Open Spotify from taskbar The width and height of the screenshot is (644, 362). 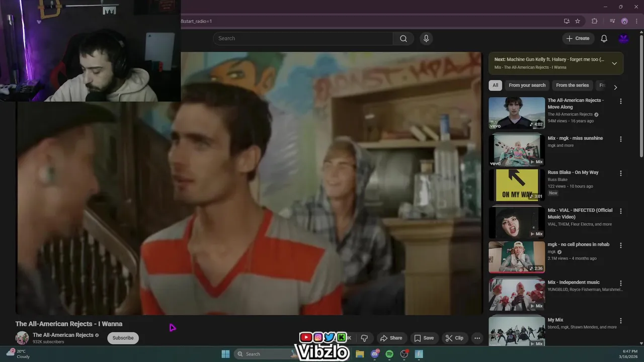point(389,354)
